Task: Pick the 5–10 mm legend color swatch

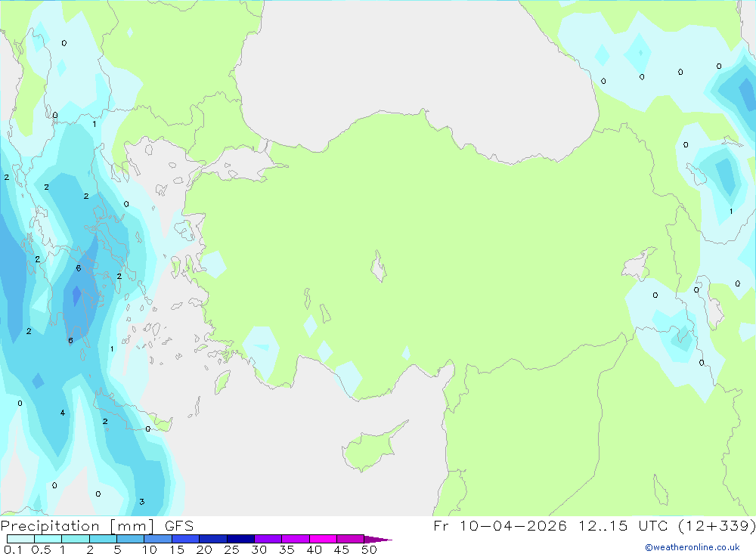Action: (131, 539)
